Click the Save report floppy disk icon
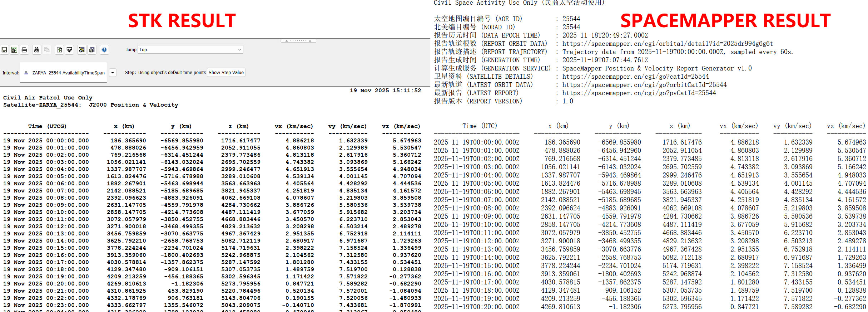Viewport: 868px width, 312px height. [4, 50]
